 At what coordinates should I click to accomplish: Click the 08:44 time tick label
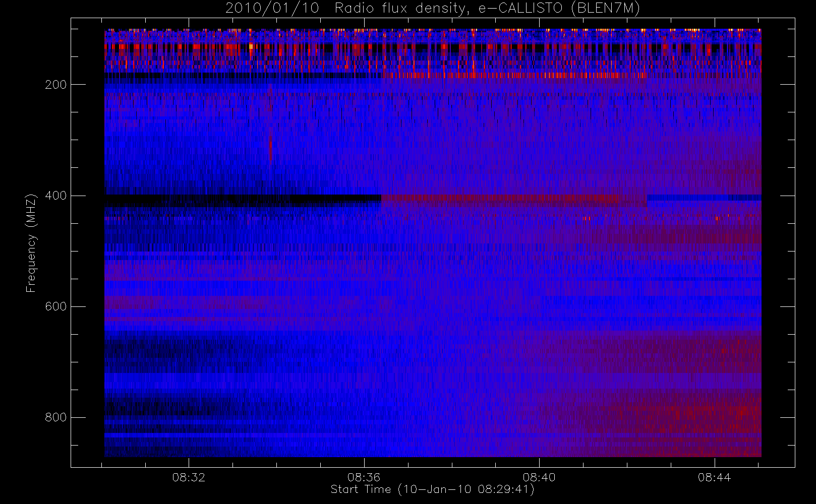pyautogui.click(x=715, y=477)
